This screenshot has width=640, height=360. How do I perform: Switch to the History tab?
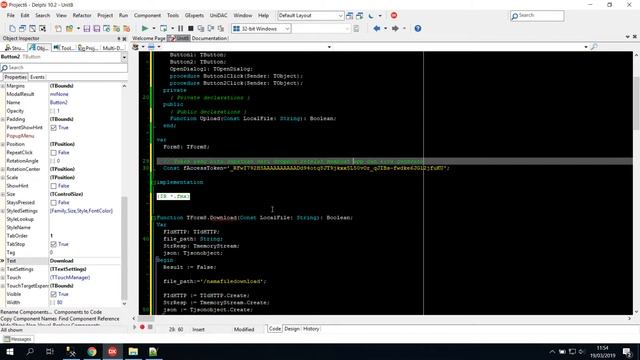311,329
